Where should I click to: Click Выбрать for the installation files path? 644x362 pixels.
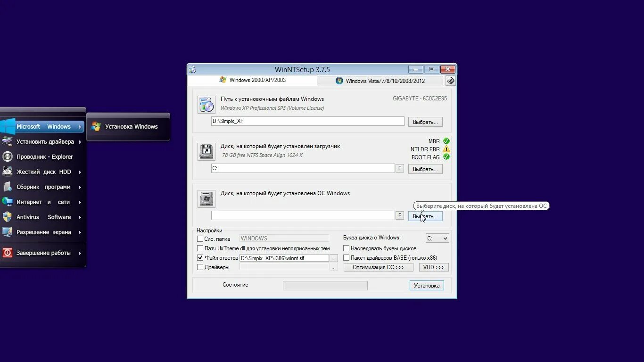coord(425,122)
